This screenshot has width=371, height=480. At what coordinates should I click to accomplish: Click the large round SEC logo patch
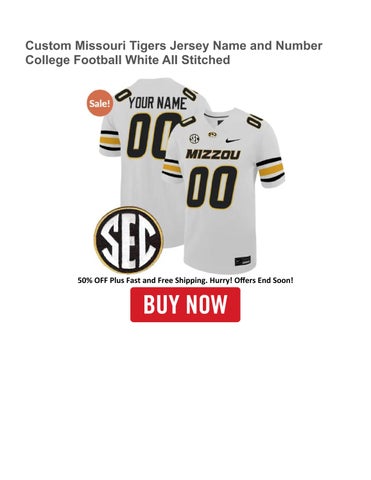129,240
